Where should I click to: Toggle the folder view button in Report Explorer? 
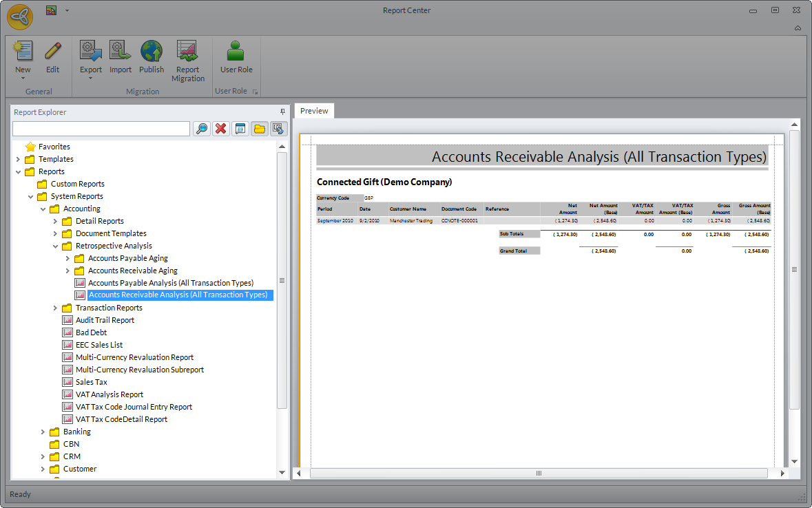tap(260, 129)
